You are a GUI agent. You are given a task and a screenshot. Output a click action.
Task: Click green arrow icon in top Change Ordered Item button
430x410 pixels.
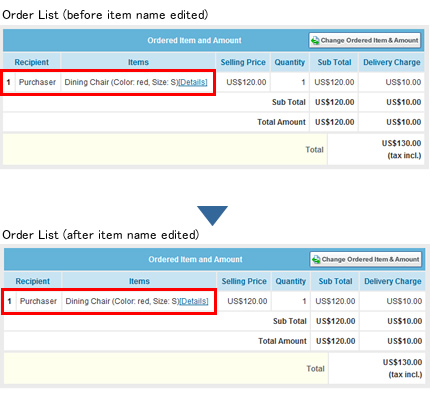315,41
